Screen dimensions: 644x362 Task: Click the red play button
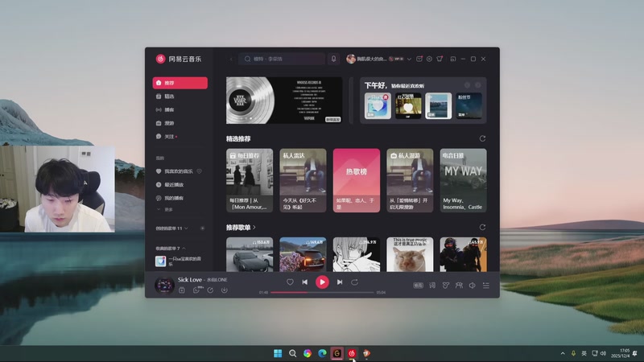(323, 282)
